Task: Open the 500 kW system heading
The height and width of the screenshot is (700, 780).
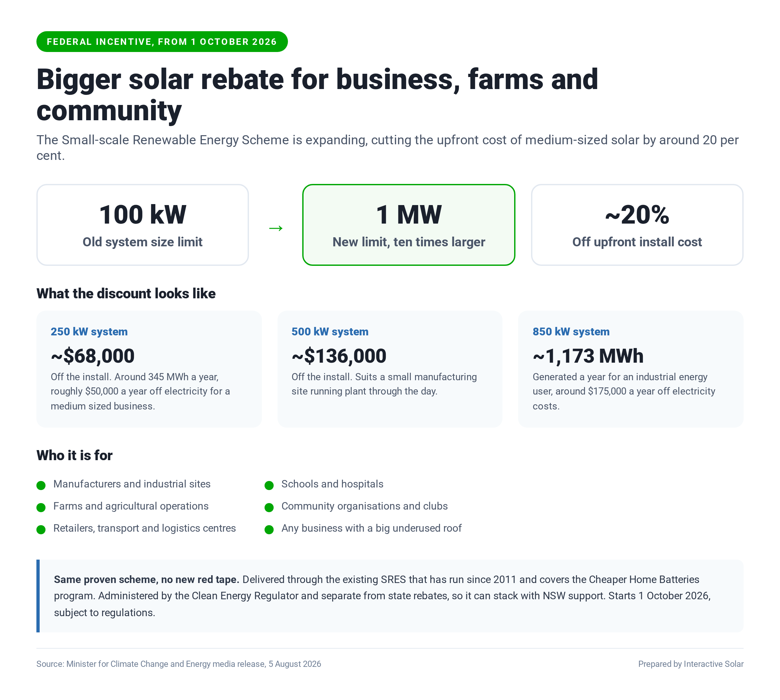Action: coord(330,331)
